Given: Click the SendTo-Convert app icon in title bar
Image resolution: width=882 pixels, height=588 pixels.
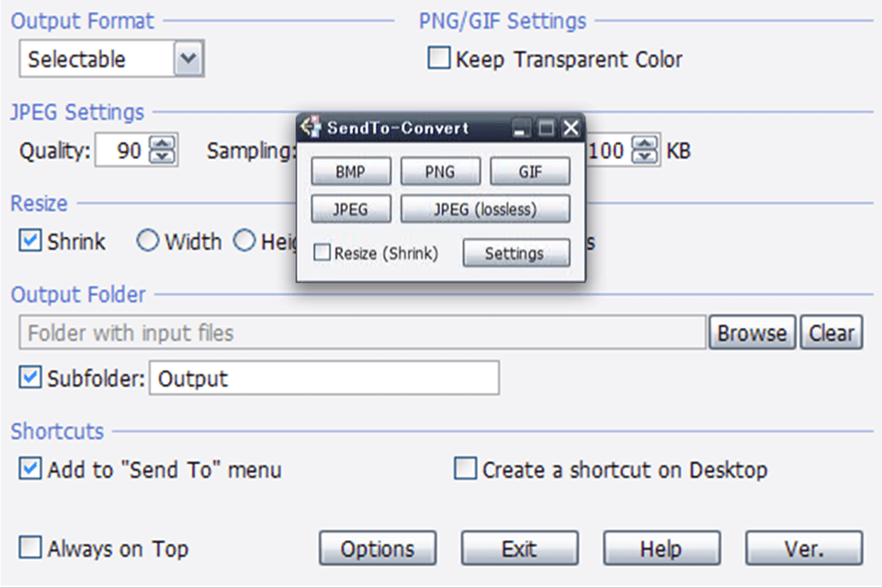Looking at the screenshot, I should 310,127.
